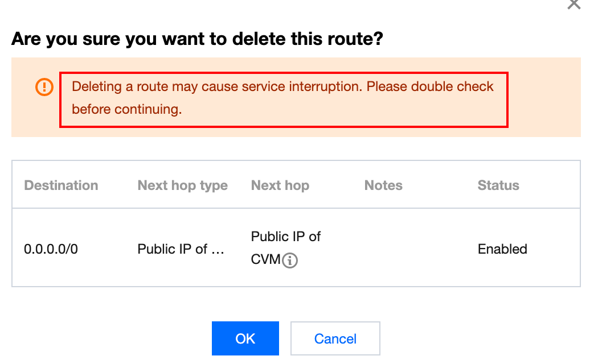Click the empty Notes cell in route row
The image size is (598, 364).
pos(399,249)
